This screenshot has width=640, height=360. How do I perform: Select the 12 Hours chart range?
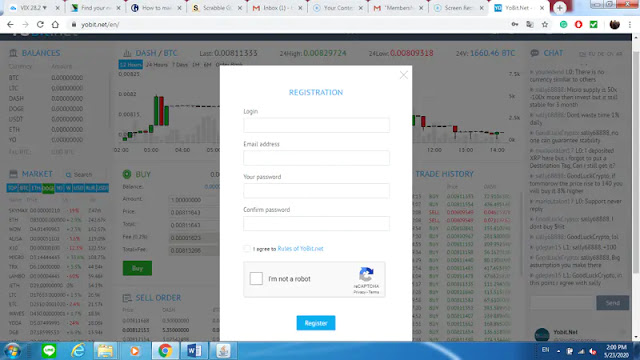131,64
